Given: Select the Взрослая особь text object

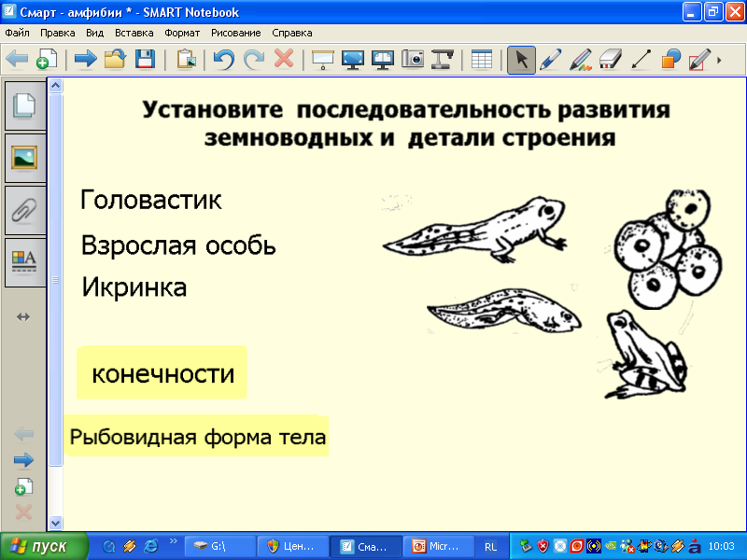Looking at the screenshot, I should [x=178, y=245].
